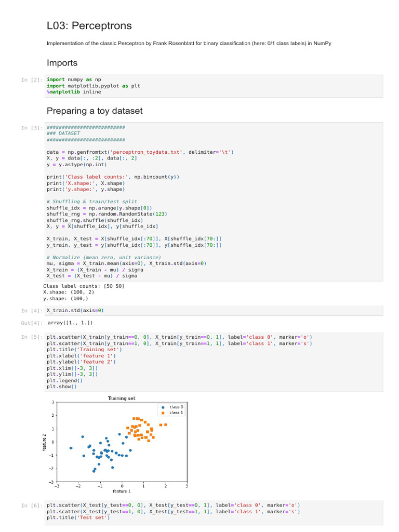Viewport: 399px width, 532px height.
Task: Click the 'y = y.astype(np.int)' line
Action: [x=77, y=165]
